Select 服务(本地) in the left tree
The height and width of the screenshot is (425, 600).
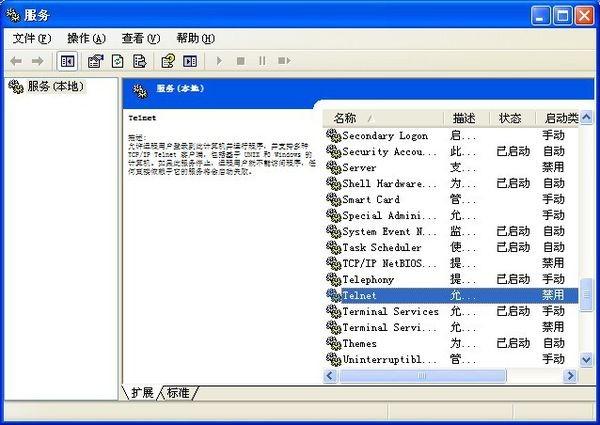point(55,86)
